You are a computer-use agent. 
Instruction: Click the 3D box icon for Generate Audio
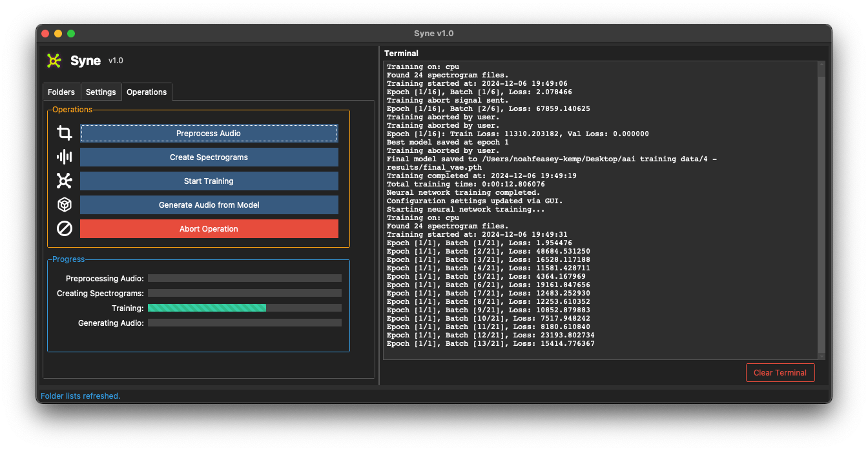tap(64, 205)
